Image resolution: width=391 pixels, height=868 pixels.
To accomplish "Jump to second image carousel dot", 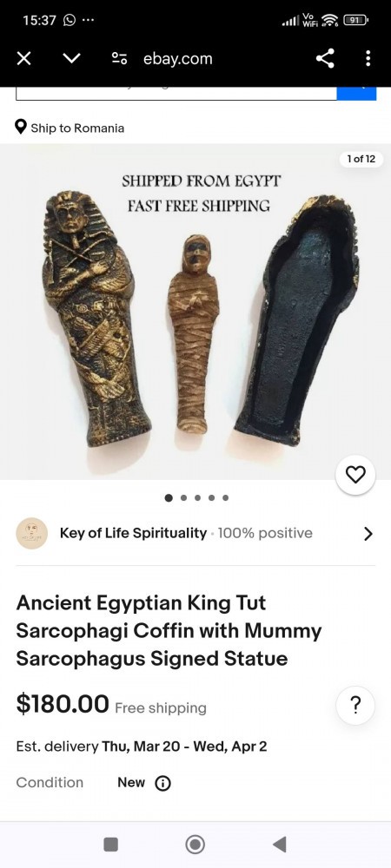I will point(183,497).
